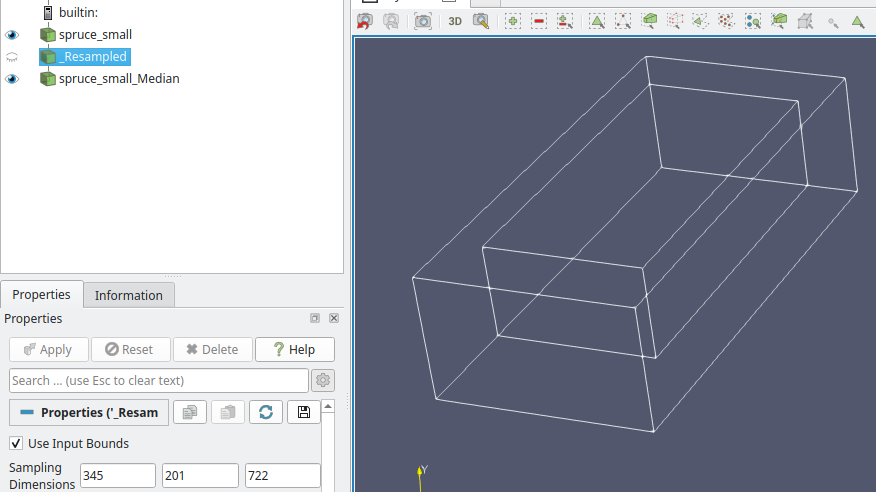
Task: Save properties as default with floppy icon
Action: click(x=303, y=412)
